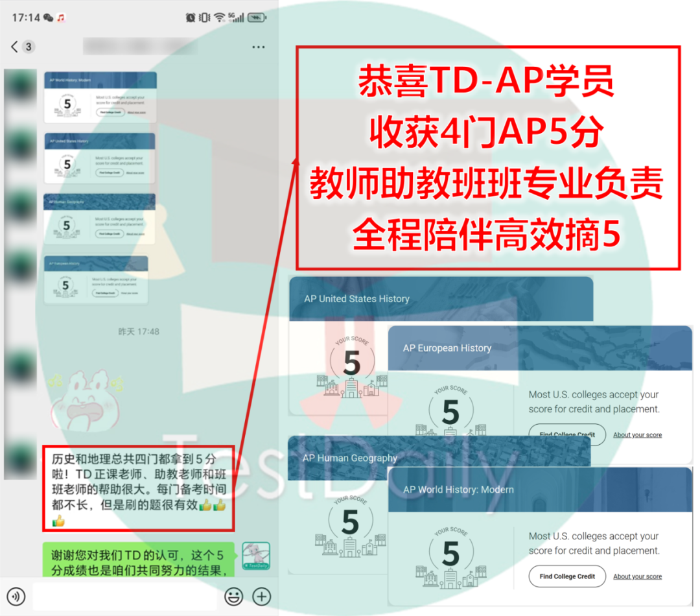Tap the 昨天 17:48 timestamp
This screenshot has width=700, height=616.
pos(139,331)
